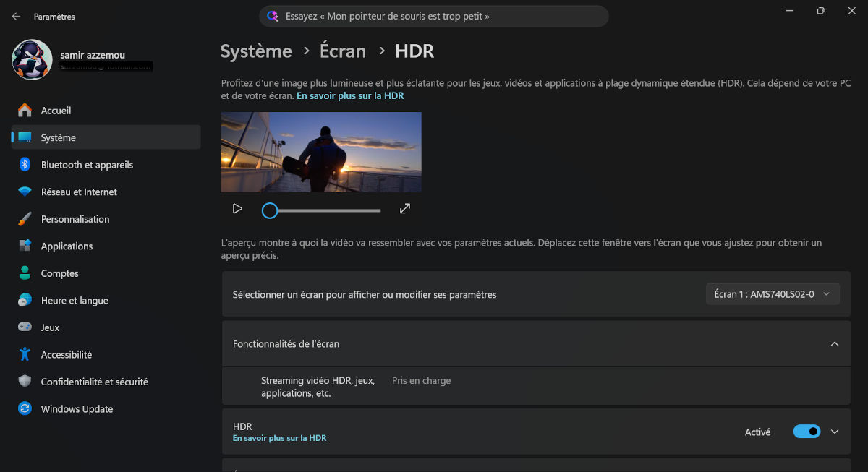Viewport: 868px width, 472px height.
Task: Click the Accessibilité figure icon
Action: [x=25, y=354]
